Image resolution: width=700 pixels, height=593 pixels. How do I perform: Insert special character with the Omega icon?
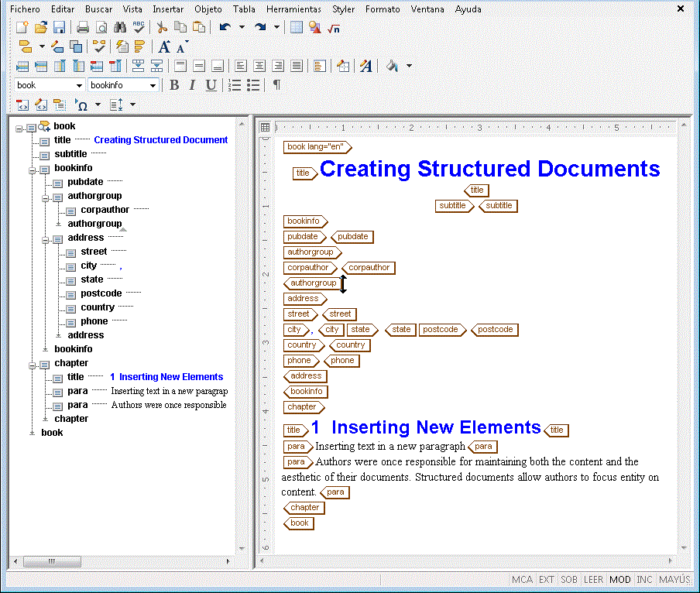pos(81,105)
